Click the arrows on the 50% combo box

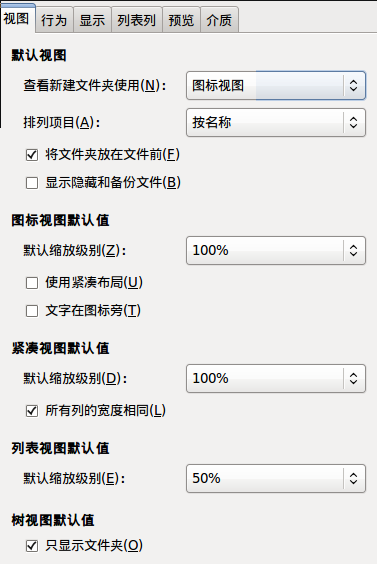pyautogui.click(x=354, y=479)
